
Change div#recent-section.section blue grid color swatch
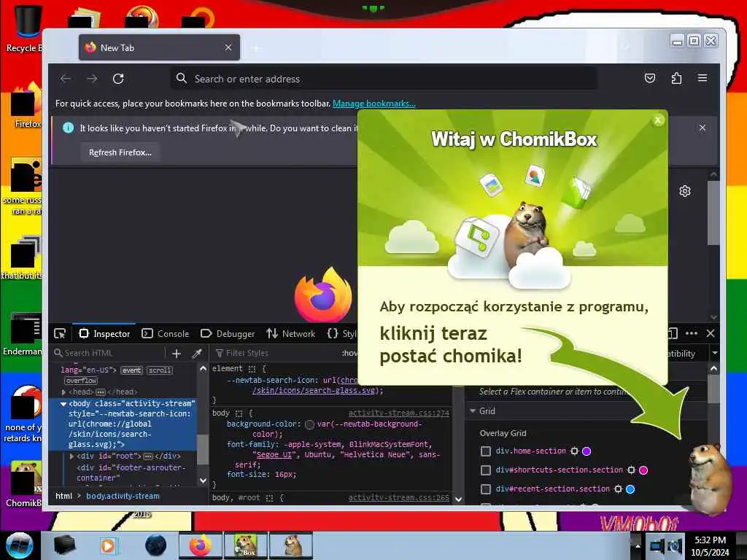pos(630,489)
